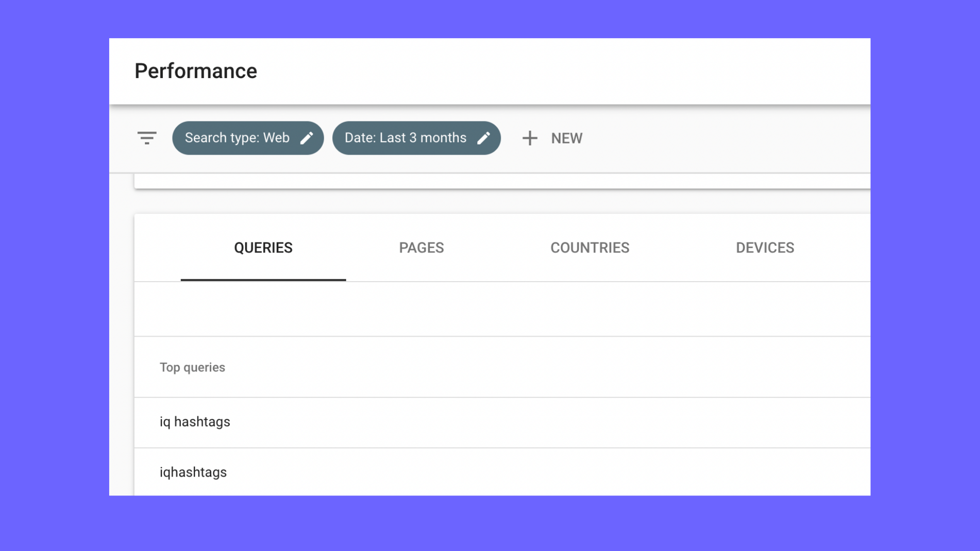Open the Date: Last 3 months chip
This screenshot has width=980, height=551.
pyautogui.click(x=416, y=138)
